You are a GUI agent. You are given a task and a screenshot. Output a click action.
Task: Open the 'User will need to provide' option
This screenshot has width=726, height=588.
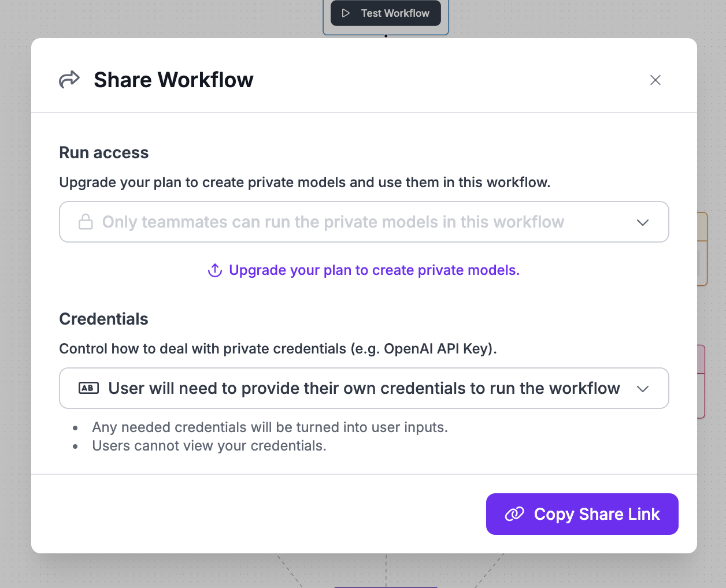(x=364, y=388)
